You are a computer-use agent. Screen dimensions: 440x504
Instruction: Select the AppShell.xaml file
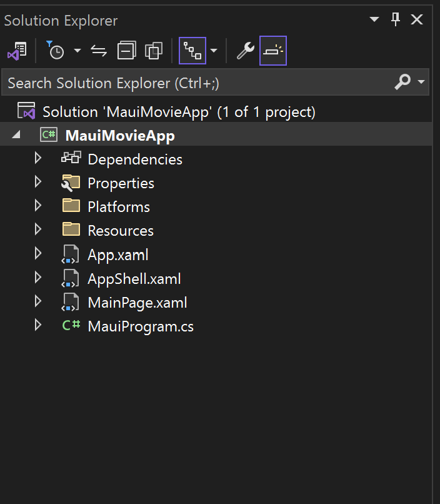pyautogui.click(x=134, y=278)
